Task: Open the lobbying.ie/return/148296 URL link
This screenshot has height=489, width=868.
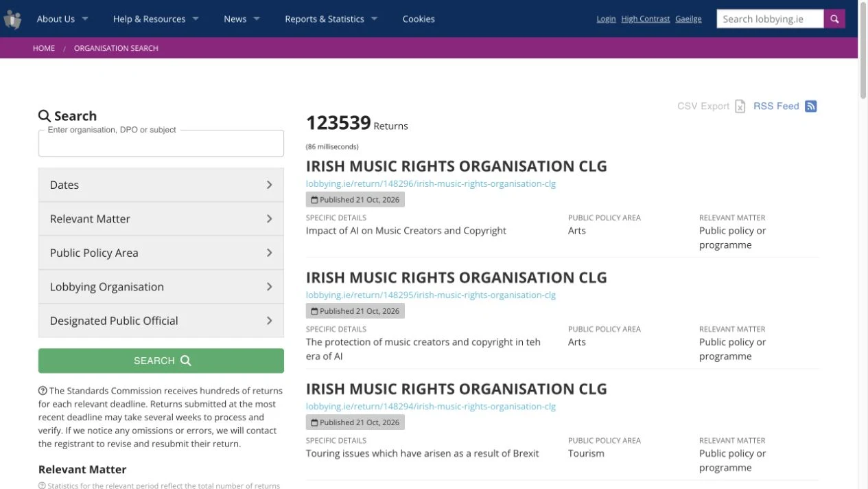Action: 431,184
